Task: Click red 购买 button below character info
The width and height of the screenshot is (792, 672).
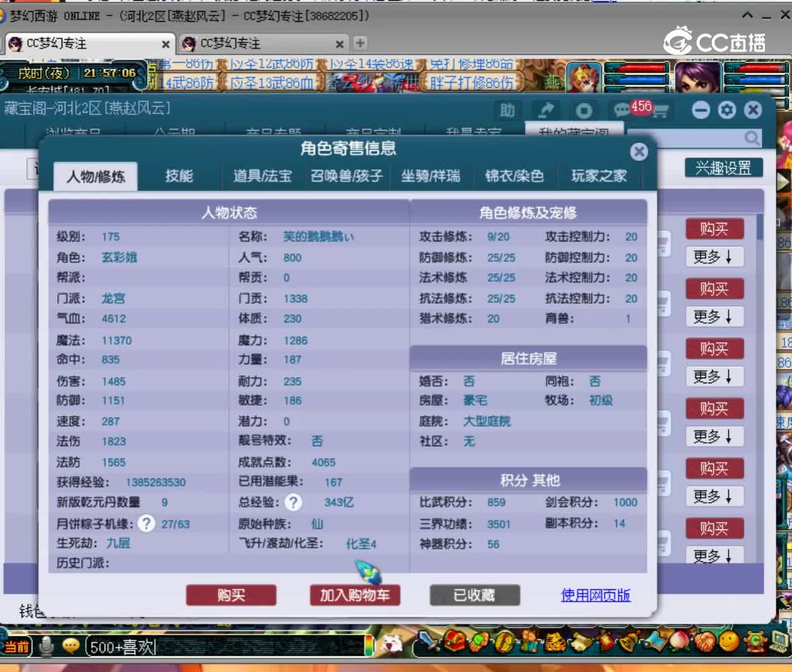Action: click(x=231, y=595)
